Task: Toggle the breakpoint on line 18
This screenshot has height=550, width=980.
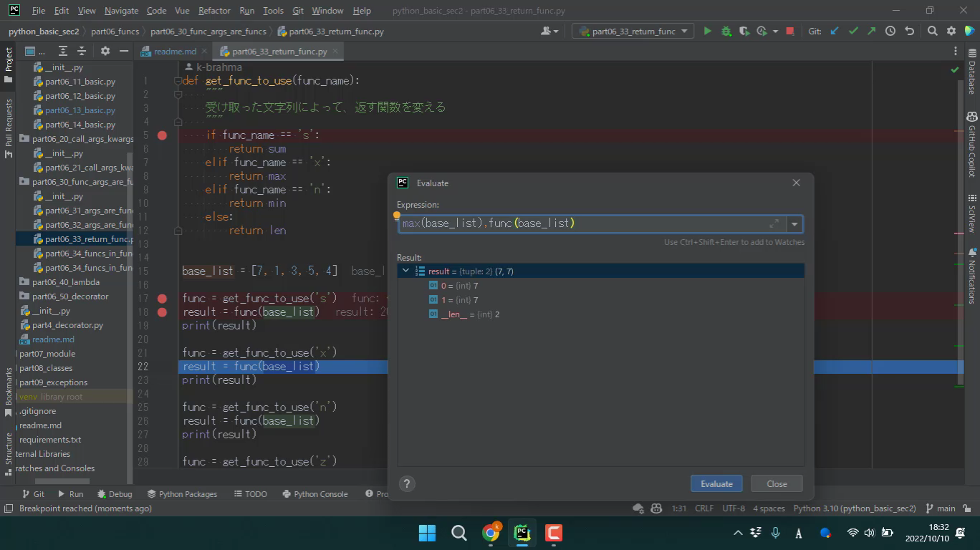Action: click(x=163, y=312)
